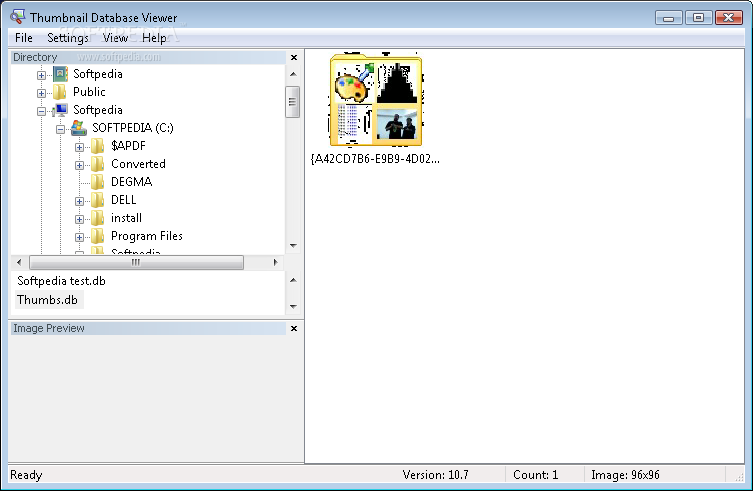753x491 pixels.
Task: Expand the Converted folder
Action: [80, 165]
